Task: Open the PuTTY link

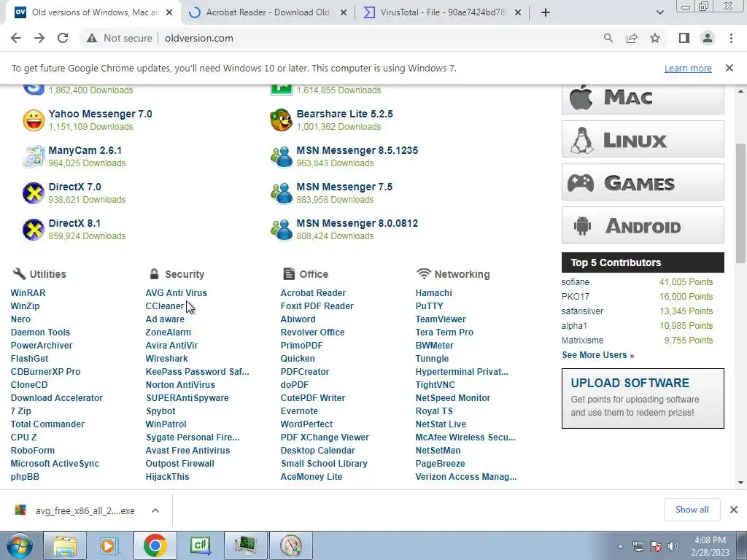Action: click(429, 306)
